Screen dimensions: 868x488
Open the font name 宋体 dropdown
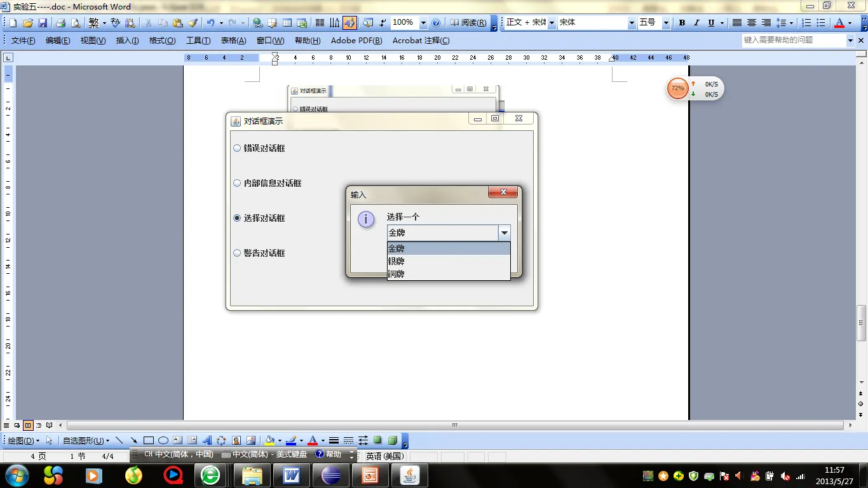(632, 23)
